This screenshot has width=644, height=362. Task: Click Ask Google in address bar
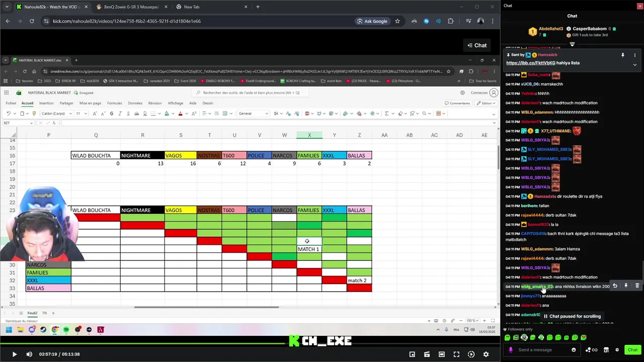pyautogui.click(x=372, y=21)
